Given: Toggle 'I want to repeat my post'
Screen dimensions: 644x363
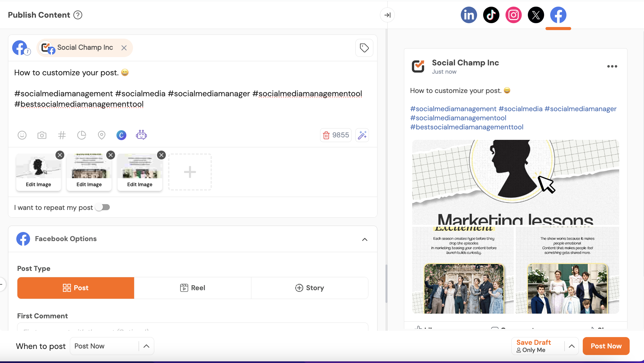Looking at the screenshot, I should click(103, 207).
